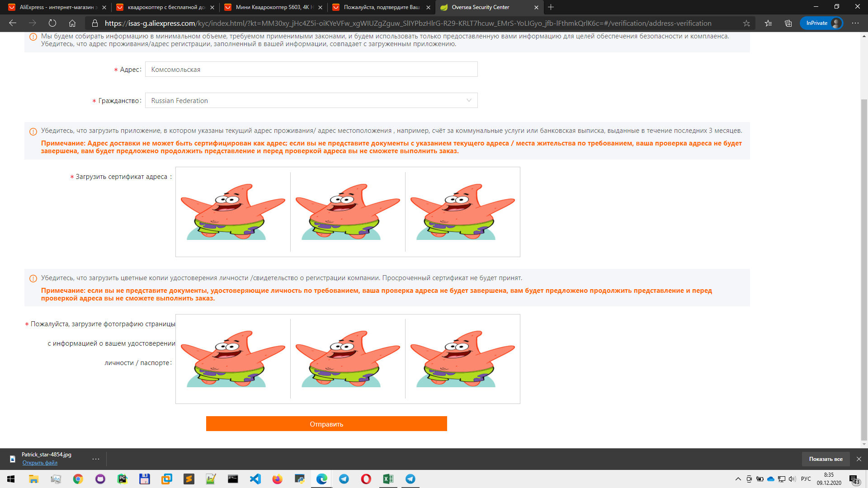Screen dimensions: 868x488
Task: Launch Firefox from the taskbar
Action: click(x=277, y=479)
